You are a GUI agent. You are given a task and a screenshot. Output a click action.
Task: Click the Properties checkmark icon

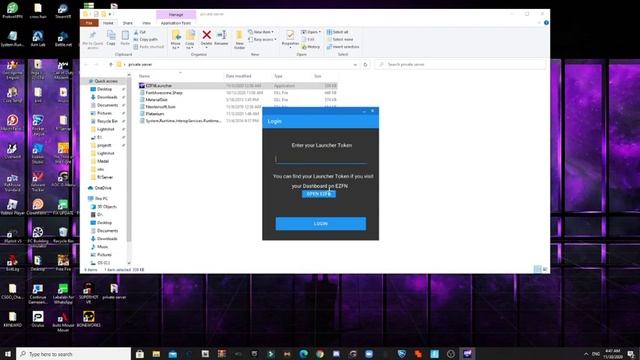pyautogui.click(x=290, y=35)
